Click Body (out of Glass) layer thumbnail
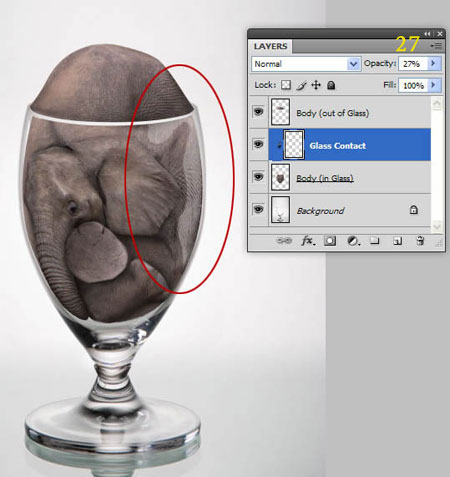 tap(280, 112)
